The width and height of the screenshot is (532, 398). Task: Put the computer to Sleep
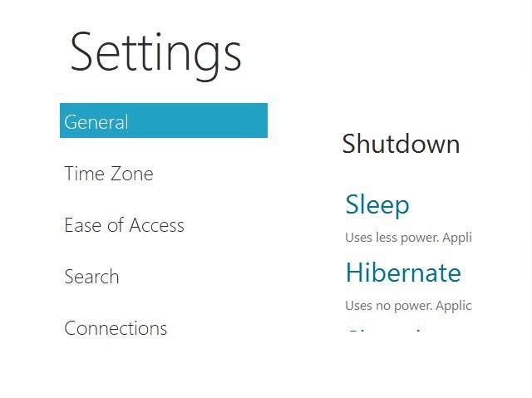point(377,205)
